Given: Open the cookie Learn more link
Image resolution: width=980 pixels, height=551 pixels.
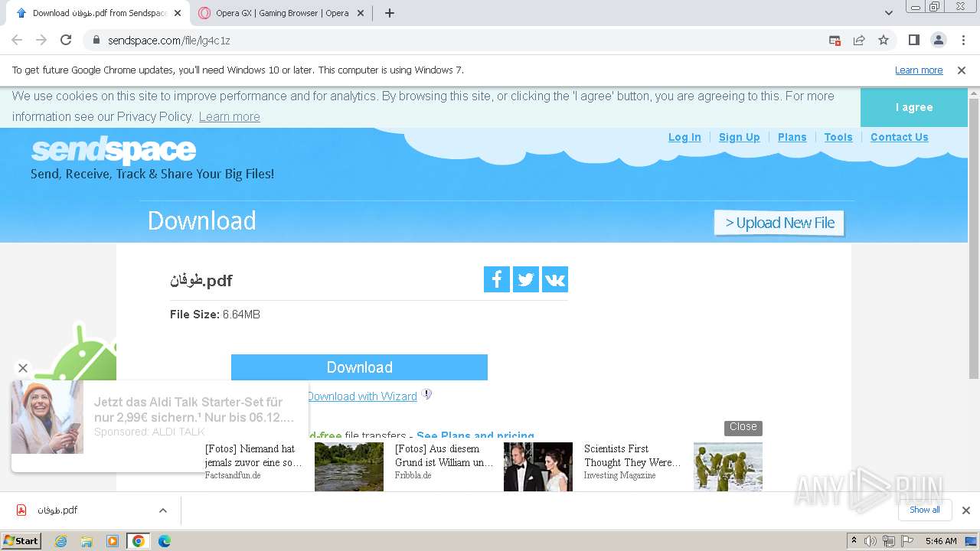Looking at the screenshot, I should 229,116.
